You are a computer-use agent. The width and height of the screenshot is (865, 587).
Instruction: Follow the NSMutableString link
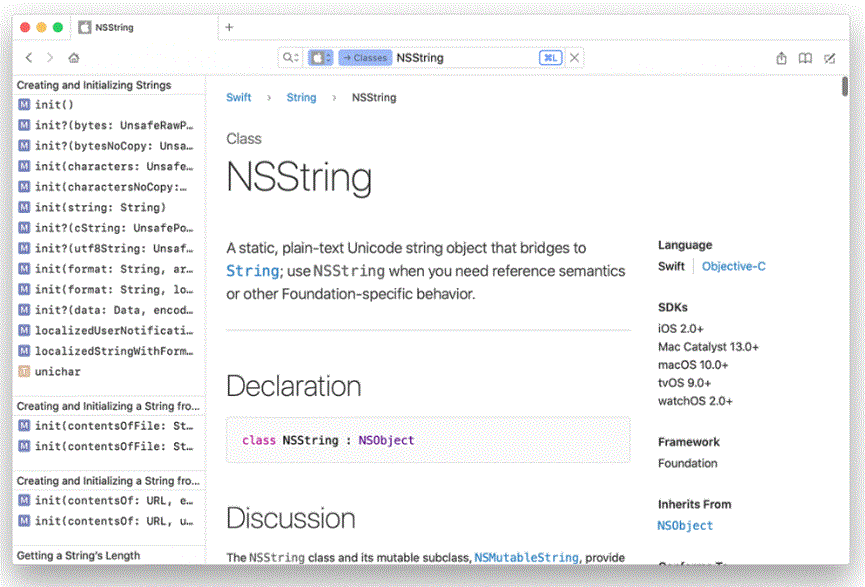(x=526, y=558)
